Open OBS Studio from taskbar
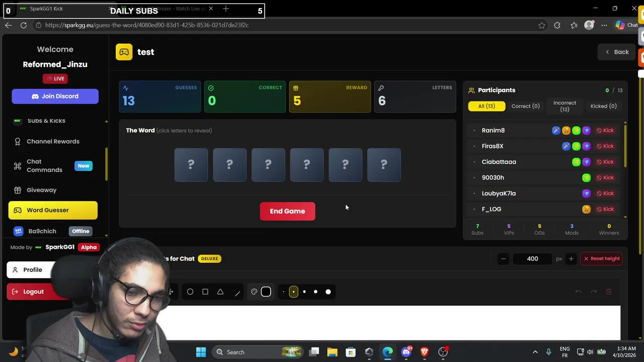This screenshot has width=644, height=362. click(443, 352)
